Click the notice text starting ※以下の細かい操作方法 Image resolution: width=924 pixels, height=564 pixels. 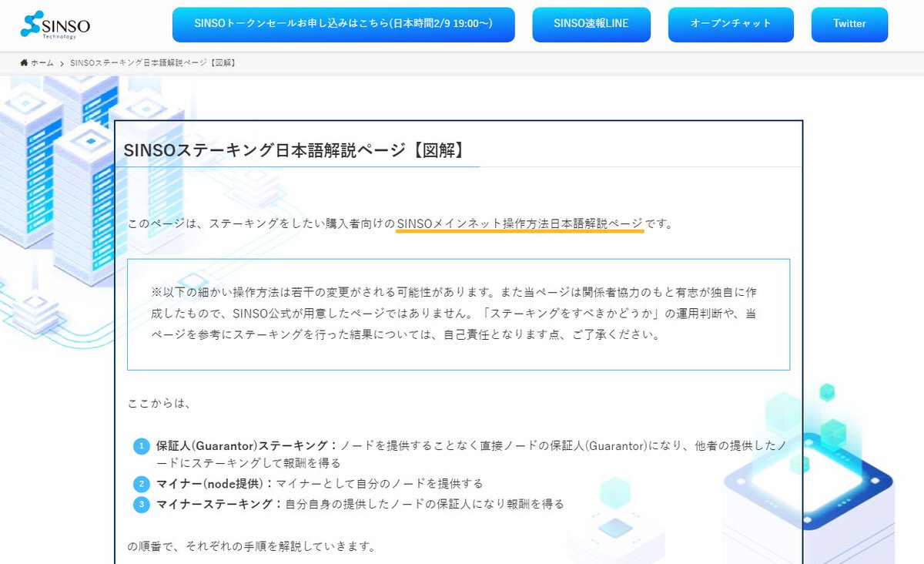point(455,314)
